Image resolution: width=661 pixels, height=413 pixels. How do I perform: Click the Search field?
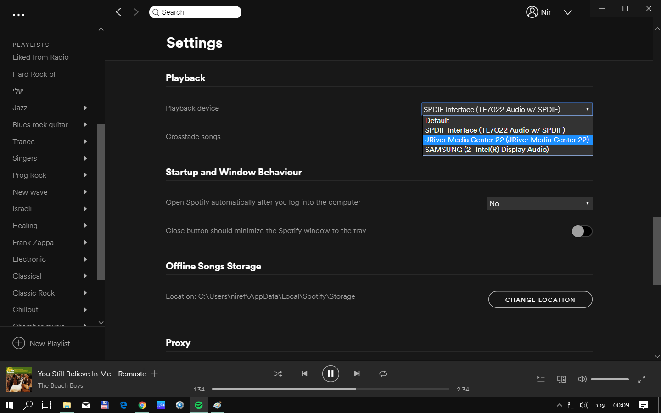195,12
